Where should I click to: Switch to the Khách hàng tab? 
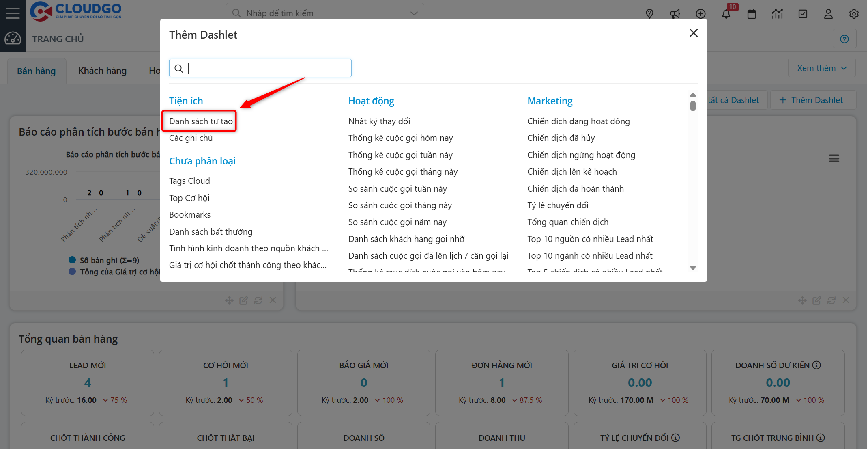pos(102,70)
